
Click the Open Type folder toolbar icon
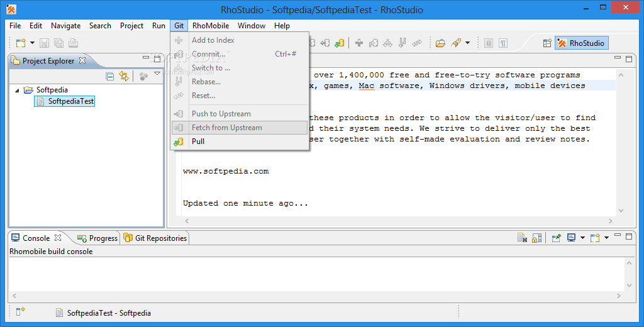click(440, 43)
